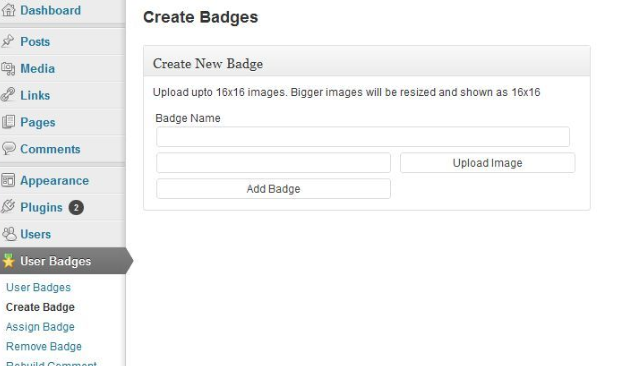Click the plugin update count badge
Screen dimensions: 620x366
76,208
